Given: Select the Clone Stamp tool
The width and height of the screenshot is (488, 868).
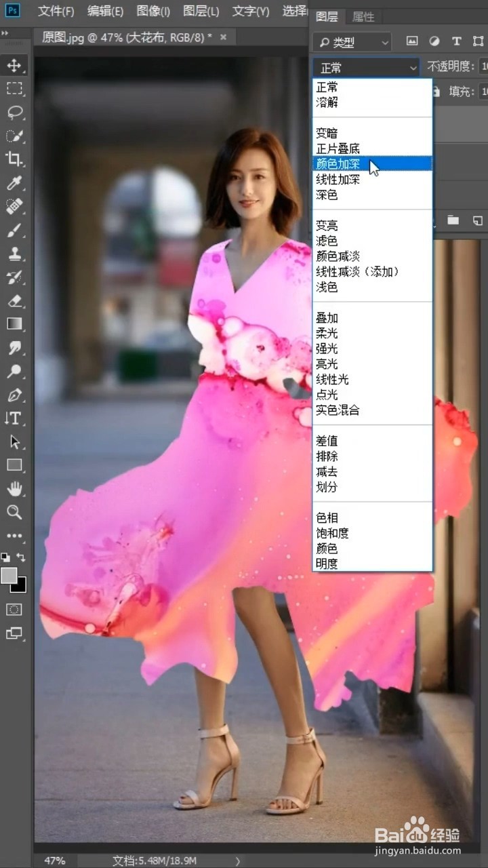Looking at the screenshot, I should 14,254.
